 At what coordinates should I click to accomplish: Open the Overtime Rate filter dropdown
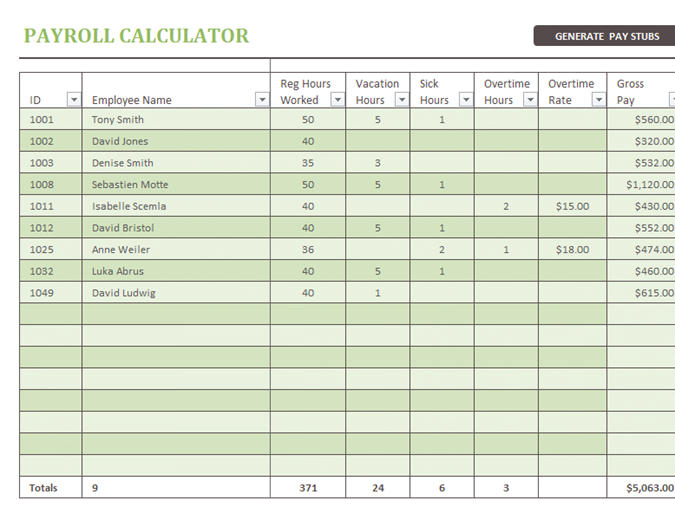click(x=598, y=100)
